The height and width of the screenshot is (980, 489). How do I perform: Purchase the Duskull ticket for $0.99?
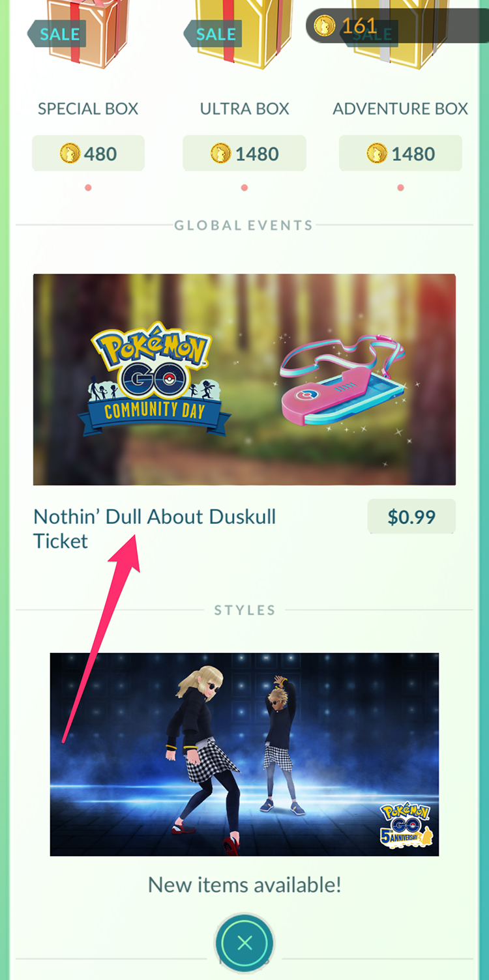click(x=411, y=517)
